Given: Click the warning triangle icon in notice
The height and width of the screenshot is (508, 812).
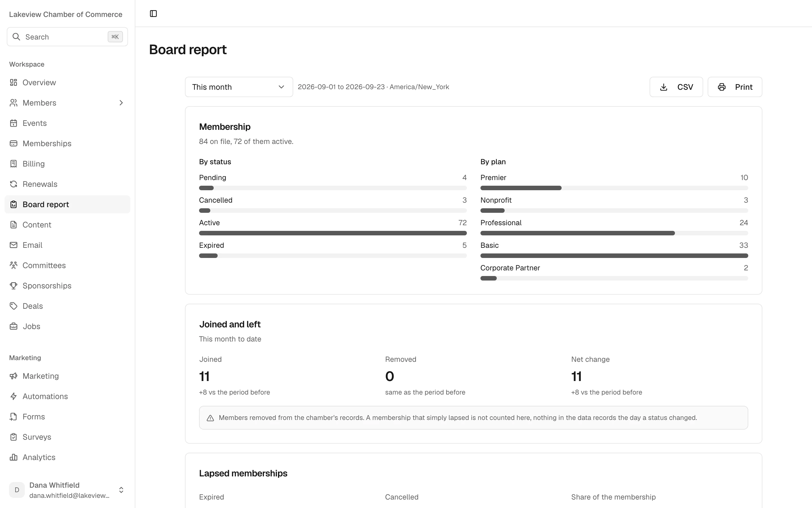Looking at the screenshot, I should (210, 418).
